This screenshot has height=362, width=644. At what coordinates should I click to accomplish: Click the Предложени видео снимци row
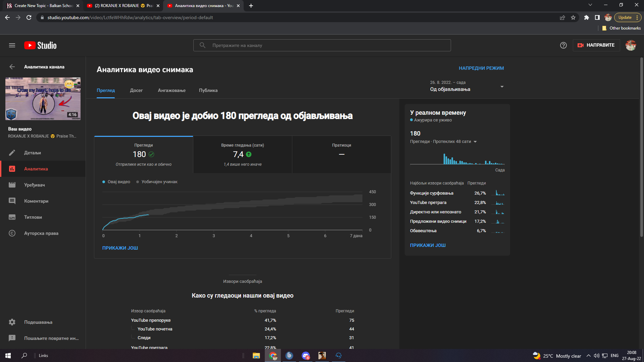point(457,221)
